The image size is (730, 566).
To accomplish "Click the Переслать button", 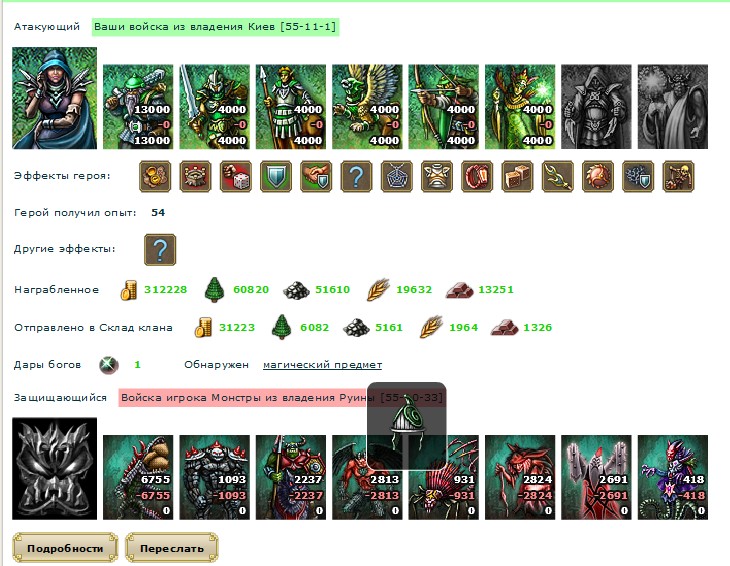I will tap(172, 548).
